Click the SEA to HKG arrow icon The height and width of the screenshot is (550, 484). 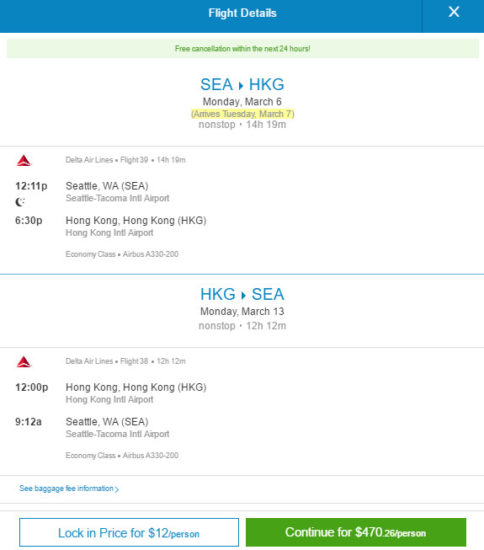[241, 86]
